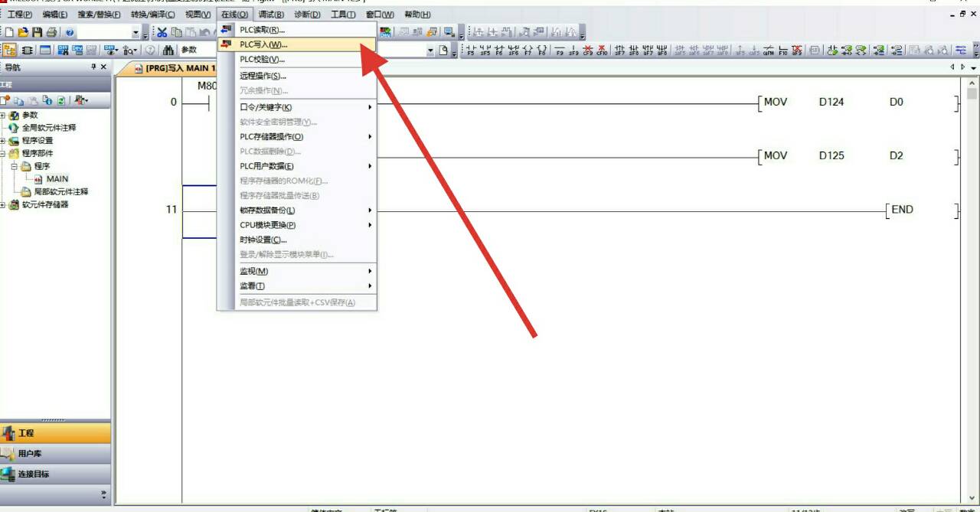Open the 参数 combo box dropdown arrow
Viewport: 980px width, 512px height.
tap(430, 51)
